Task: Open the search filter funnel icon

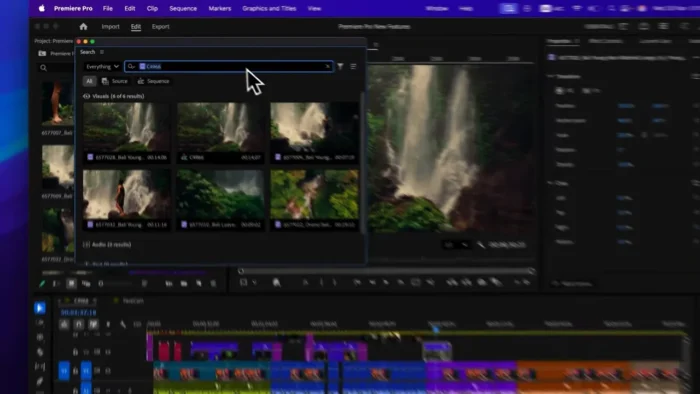Action: coord(340,66)
